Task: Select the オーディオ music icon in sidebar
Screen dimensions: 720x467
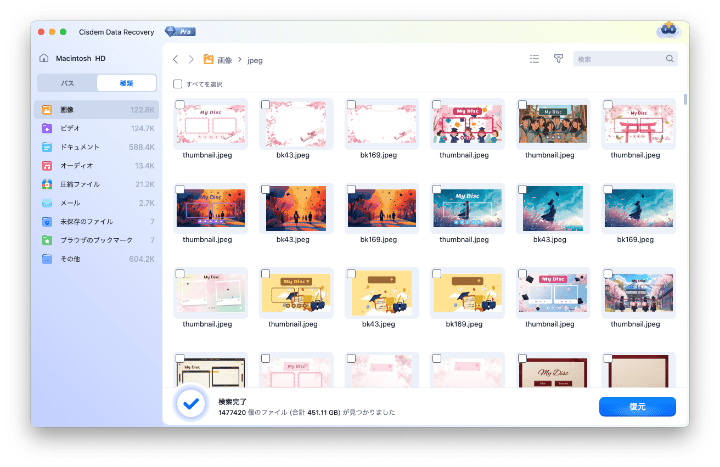Action: point(47,165)
